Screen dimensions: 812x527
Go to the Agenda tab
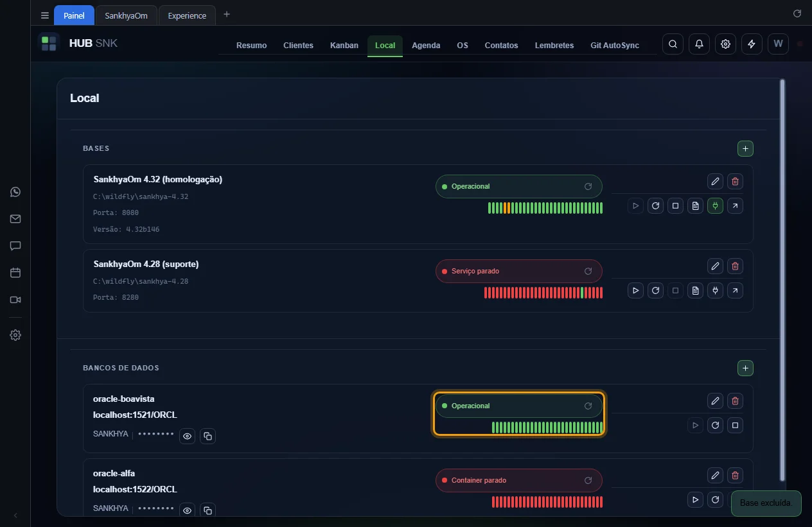426,46
